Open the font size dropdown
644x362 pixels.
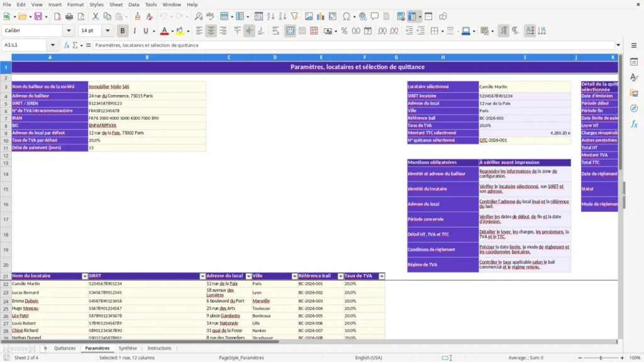(x=108, y=30)
